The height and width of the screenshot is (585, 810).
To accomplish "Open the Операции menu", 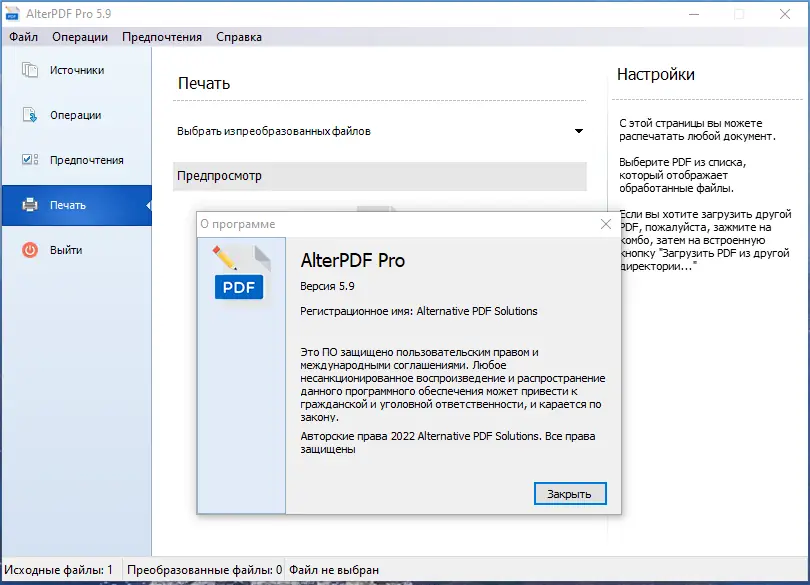I will pos(80,37).
